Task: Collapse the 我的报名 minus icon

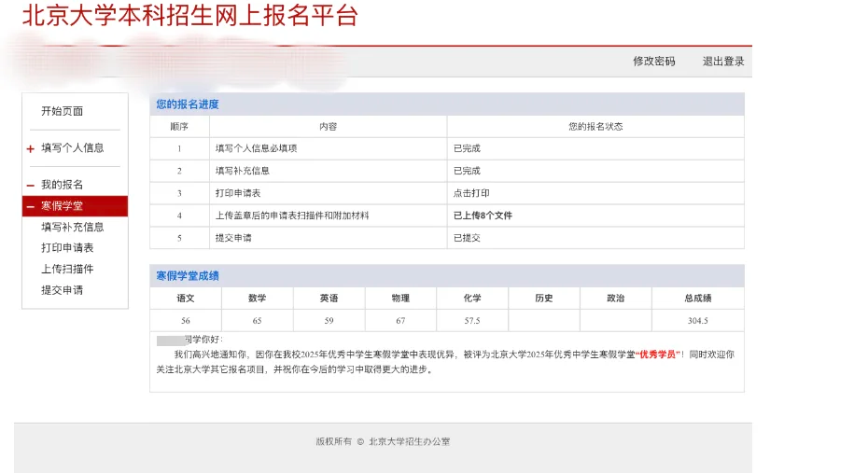Action: coord(31,186)
